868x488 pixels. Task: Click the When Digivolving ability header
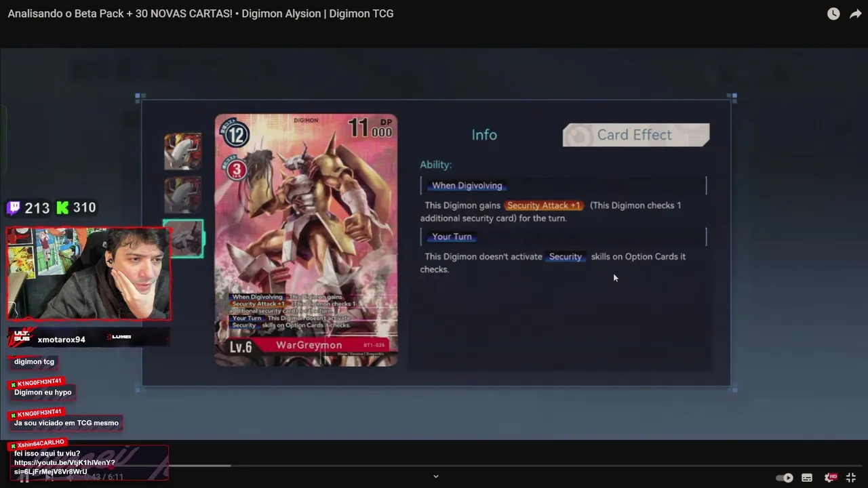(467, 186)
